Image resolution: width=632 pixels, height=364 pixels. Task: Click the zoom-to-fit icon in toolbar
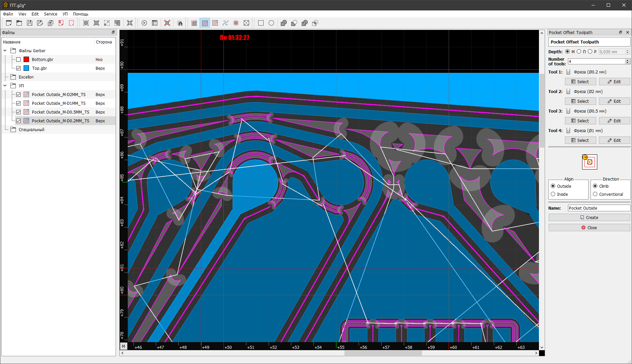point(86,23)
